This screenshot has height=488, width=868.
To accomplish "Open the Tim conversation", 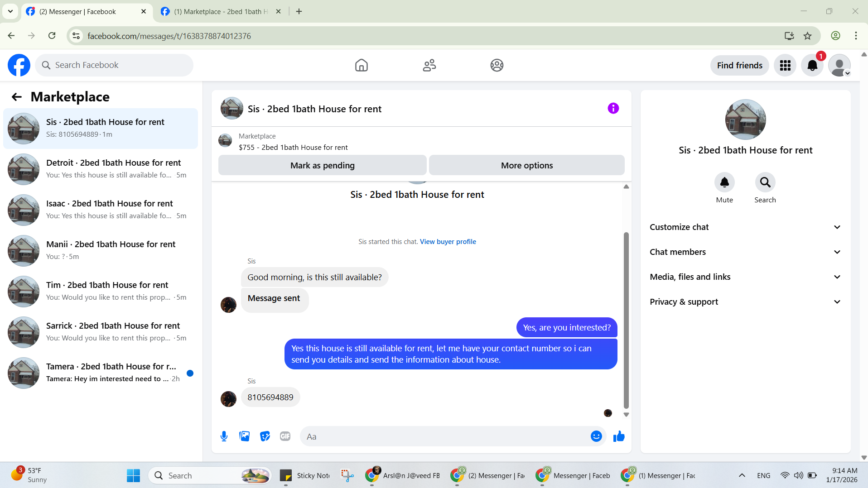I will pos(101,292).
